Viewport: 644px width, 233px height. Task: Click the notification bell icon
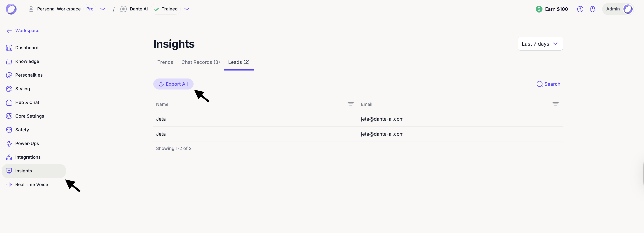(592, 9)
